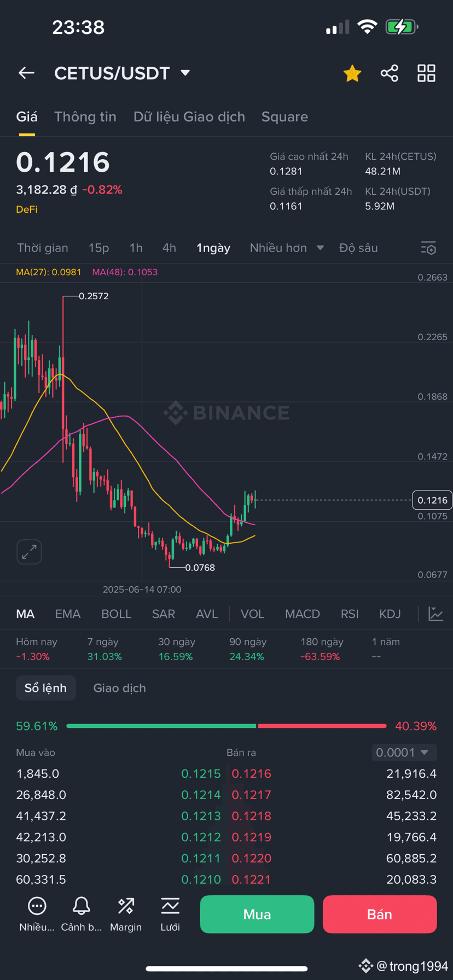Open the DeFi category tag

27,209
